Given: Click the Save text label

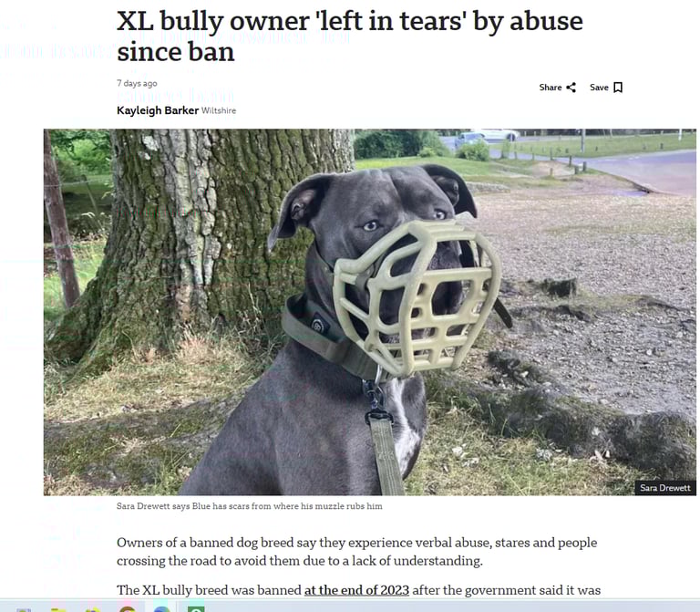Looking at the screenshot, I should point(599,88).
